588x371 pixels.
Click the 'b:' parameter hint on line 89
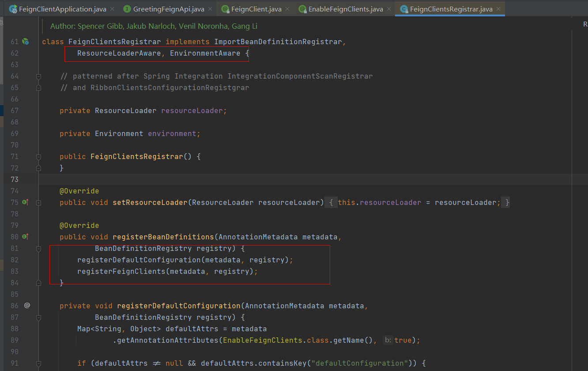[388, 340]
